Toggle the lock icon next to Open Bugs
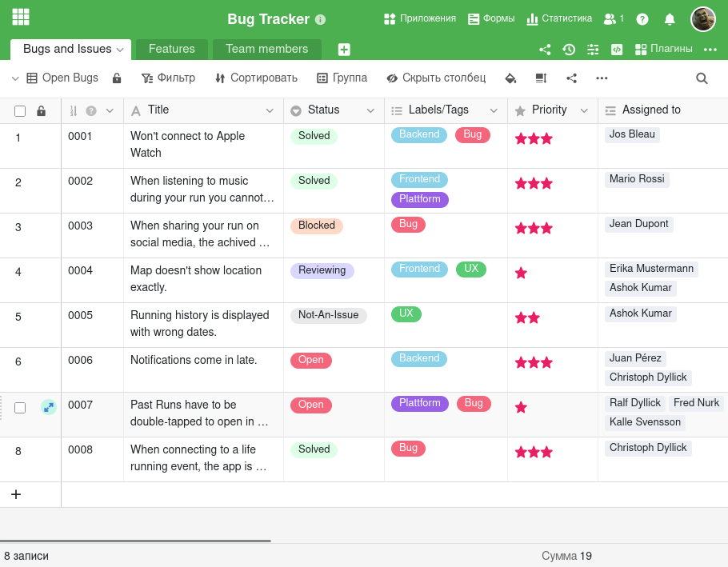 (117, 78)
